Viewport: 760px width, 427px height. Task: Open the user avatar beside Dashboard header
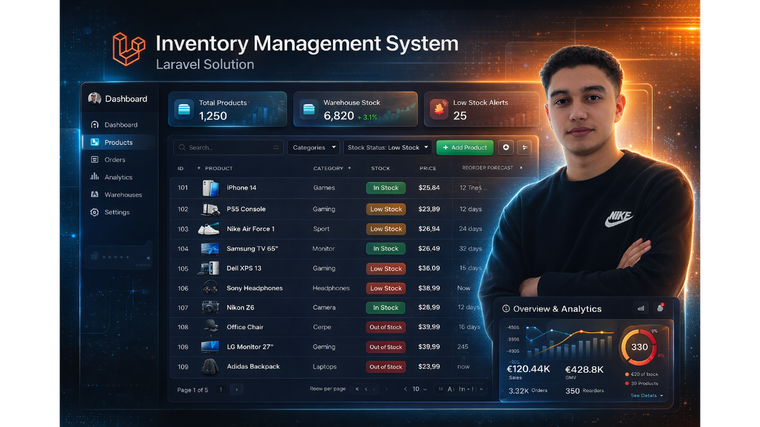95,98
